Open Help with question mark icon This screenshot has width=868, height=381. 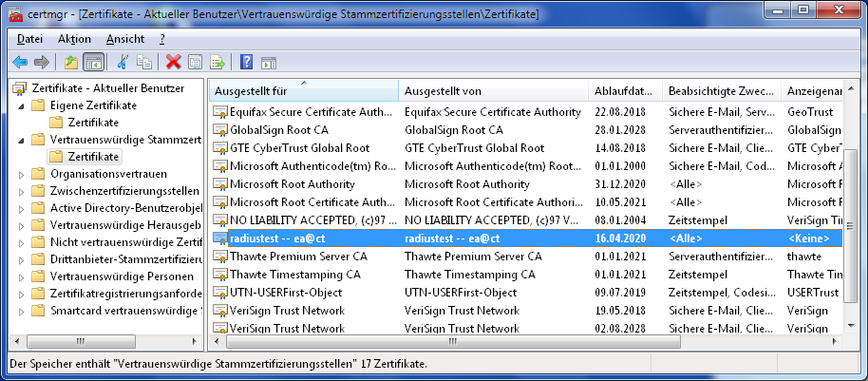pos(246,62)
